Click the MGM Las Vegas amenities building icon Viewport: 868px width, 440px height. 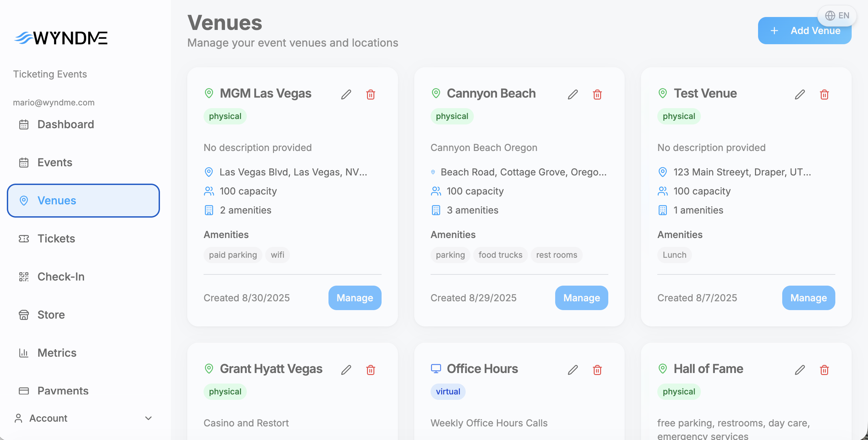209,210
